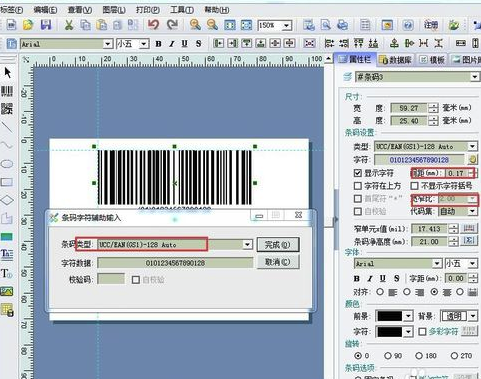The width and height of the screenshot is (481, 379).
Task: Choose the ellipse shape tool
Action: [7, 164]
